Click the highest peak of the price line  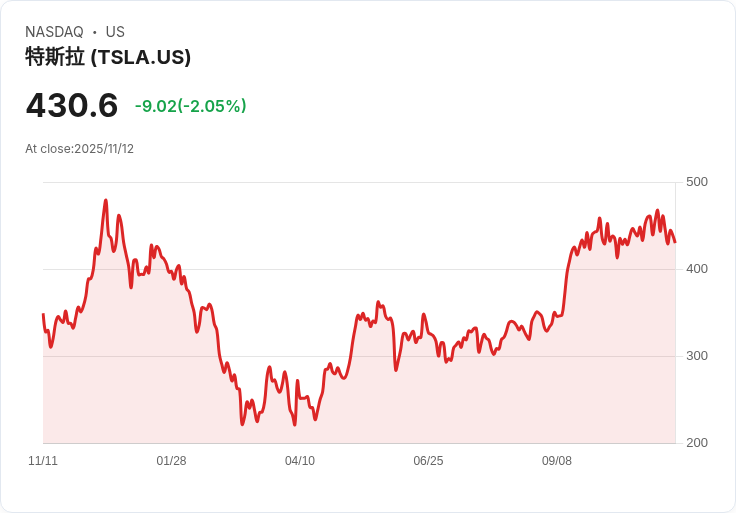pos(105,201)
